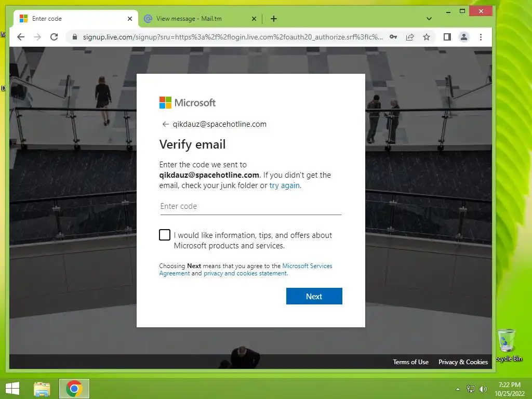Screen dimensions: 532x399
Task: Open Privacy & Cookies footer link
Action: pyautogui.click(x=463, y=362)
